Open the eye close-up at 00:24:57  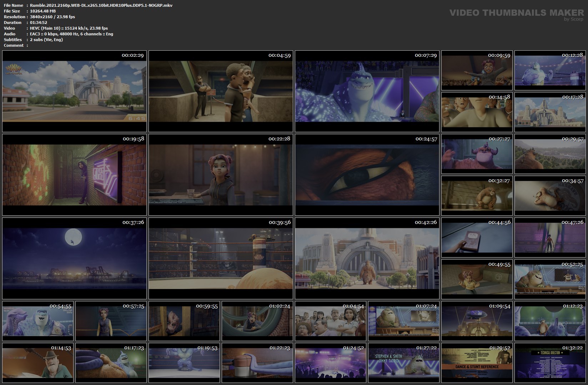[367, 175]
